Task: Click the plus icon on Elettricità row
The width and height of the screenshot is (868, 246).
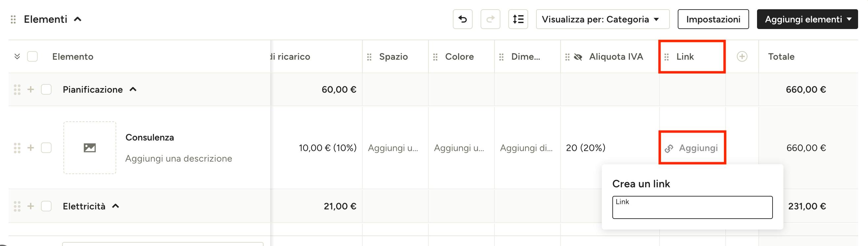Action: click(x=31, y=206)
